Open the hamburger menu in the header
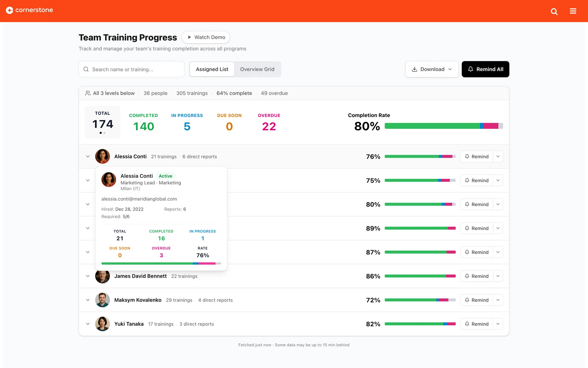The height and width of the screenshot is (368, 588). click(573, 11)
